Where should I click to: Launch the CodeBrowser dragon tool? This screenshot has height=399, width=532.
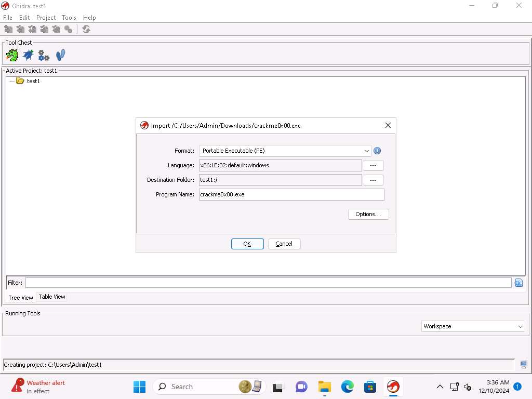(x=12, y=55)
